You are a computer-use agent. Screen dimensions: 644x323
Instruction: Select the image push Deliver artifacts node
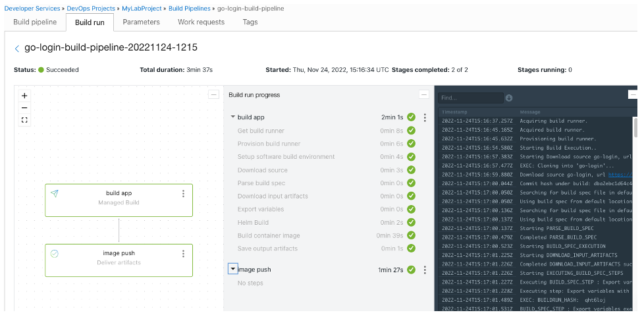point(119,260)
